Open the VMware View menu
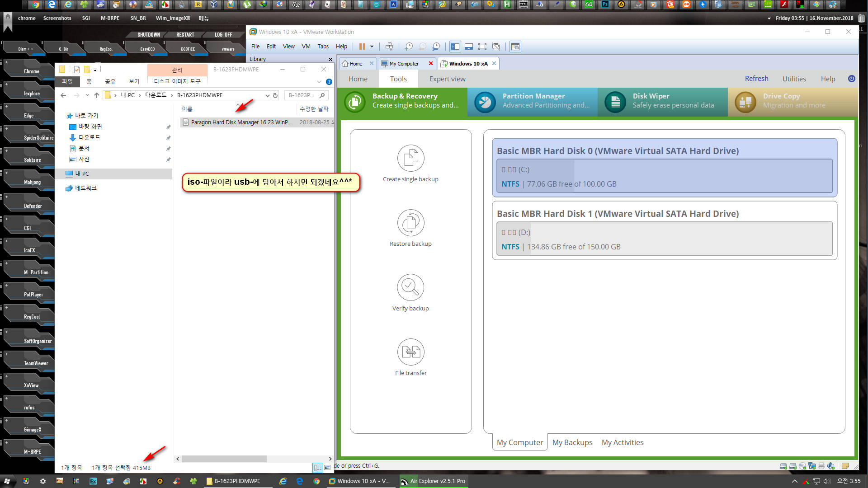The height and width of the screenshot is (488, 868). click(x=289, y=47)
